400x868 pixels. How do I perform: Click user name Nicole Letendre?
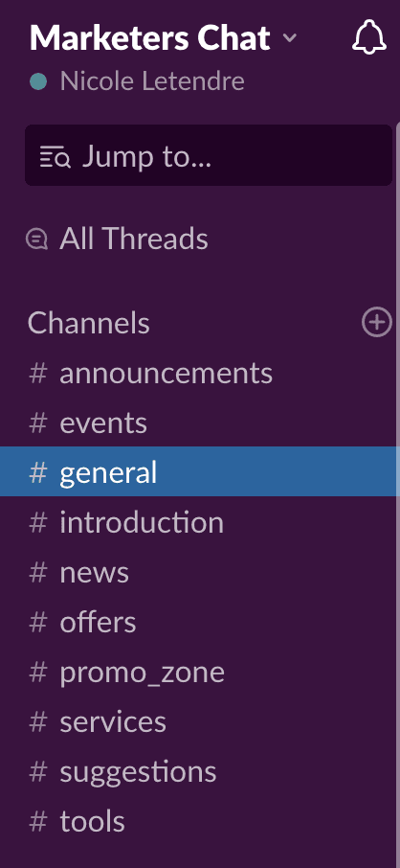point(152,82)
